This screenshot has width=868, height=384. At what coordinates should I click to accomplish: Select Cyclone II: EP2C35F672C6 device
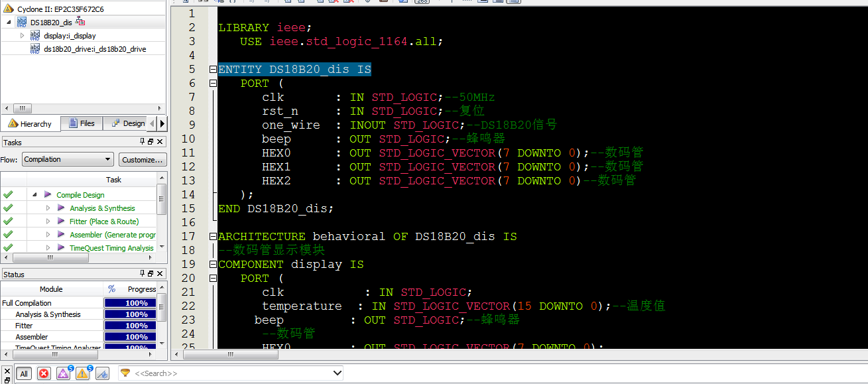pyautogui.click(x=60, y=9)
